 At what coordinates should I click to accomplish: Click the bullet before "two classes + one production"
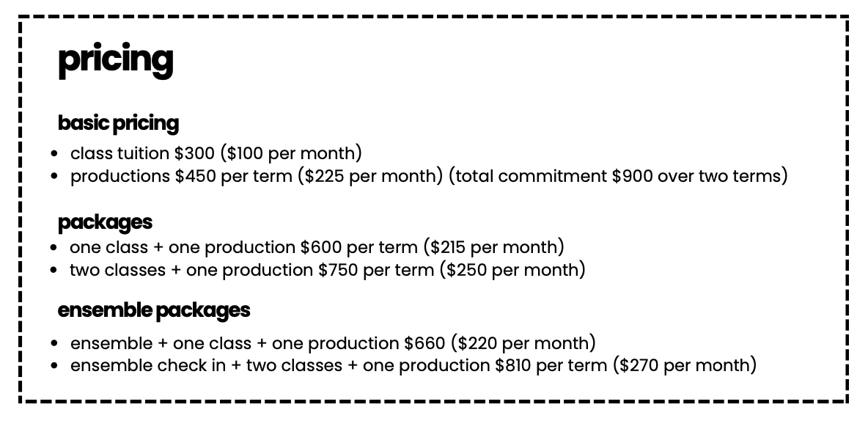[55, 270]
